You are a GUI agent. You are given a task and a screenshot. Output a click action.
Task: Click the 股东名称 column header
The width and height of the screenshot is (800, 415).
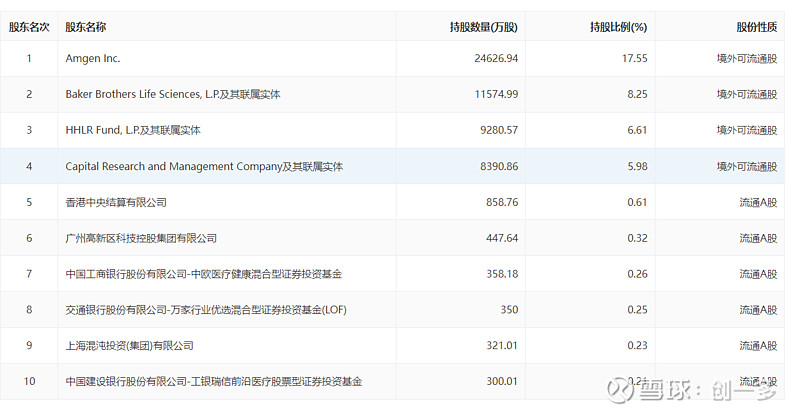[x=86, y=27]
